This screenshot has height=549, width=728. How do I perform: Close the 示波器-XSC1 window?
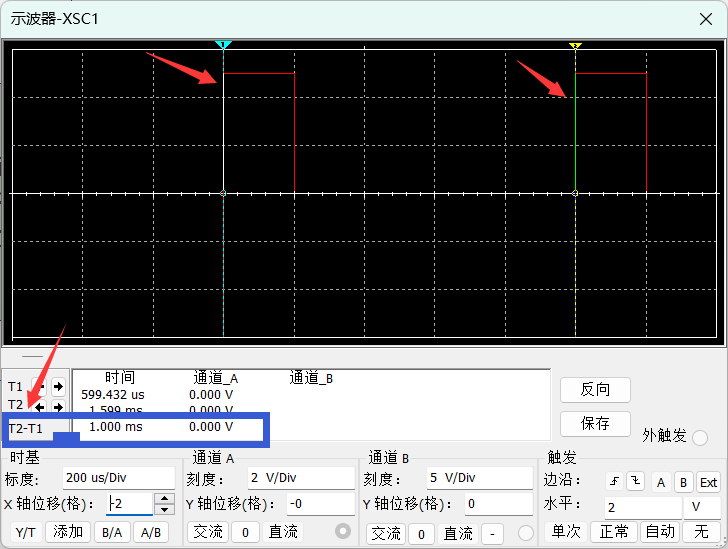pyautogui.click(x=706, y=19)
